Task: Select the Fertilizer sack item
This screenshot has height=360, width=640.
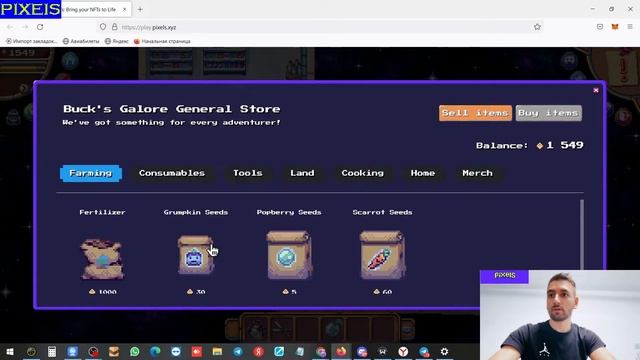Action: 102,259
